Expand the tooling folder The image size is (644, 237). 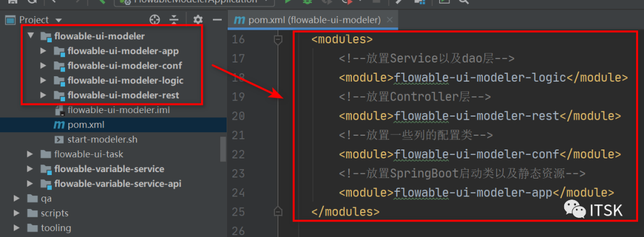pyautogui.click(x=17, y=228)
